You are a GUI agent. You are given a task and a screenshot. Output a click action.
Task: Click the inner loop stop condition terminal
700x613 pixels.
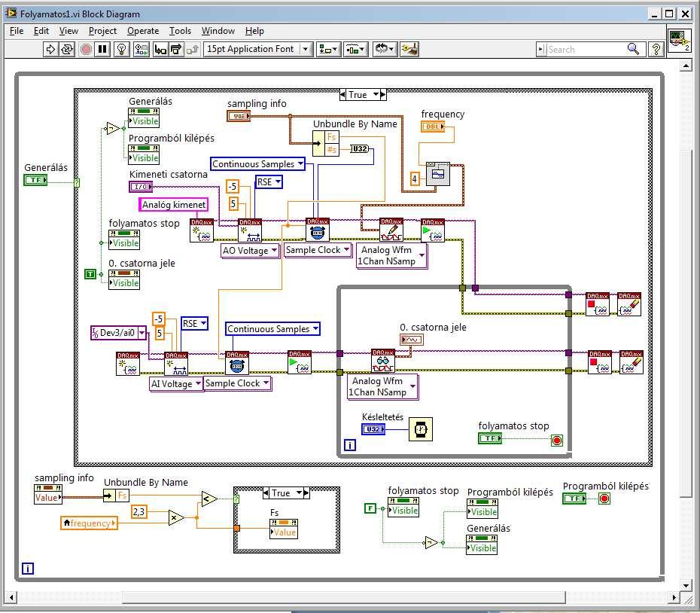point(557,441)
